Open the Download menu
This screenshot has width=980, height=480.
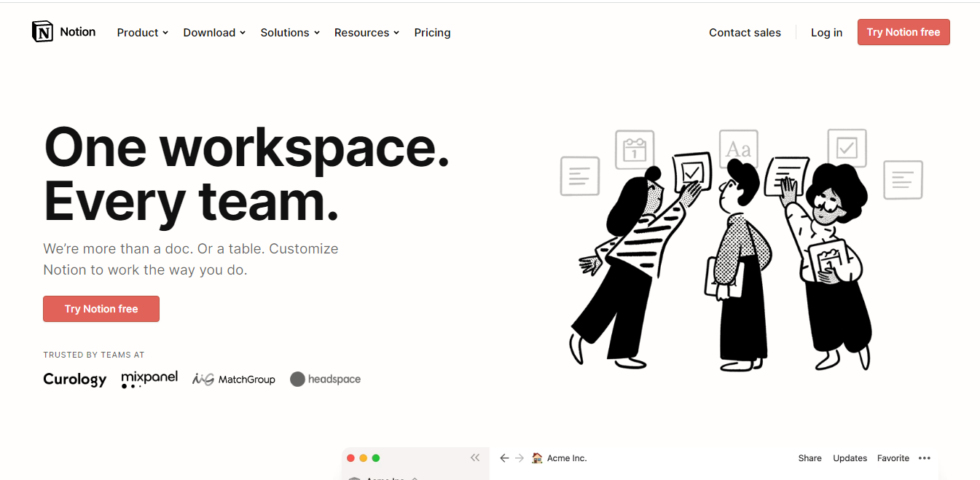[213, 32]
